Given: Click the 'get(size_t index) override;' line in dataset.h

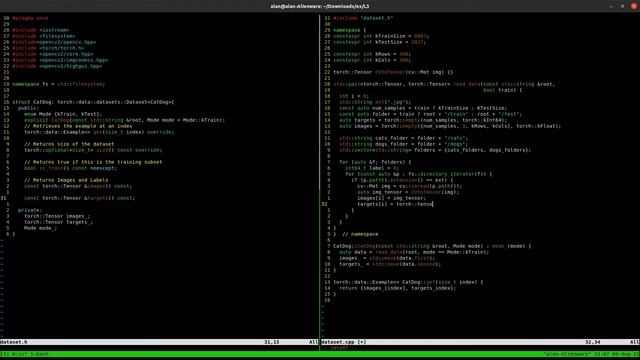Looking at the screenshot, I should pos(99,132).
